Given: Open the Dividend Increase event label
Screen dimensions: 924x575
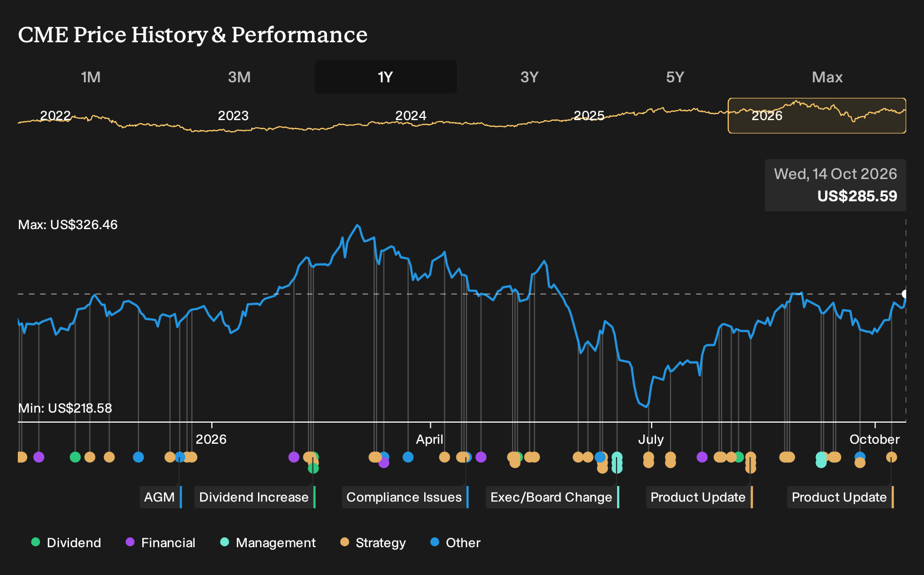Looking at the screenshot, I should pyautogui.click(x=255, y=497).
